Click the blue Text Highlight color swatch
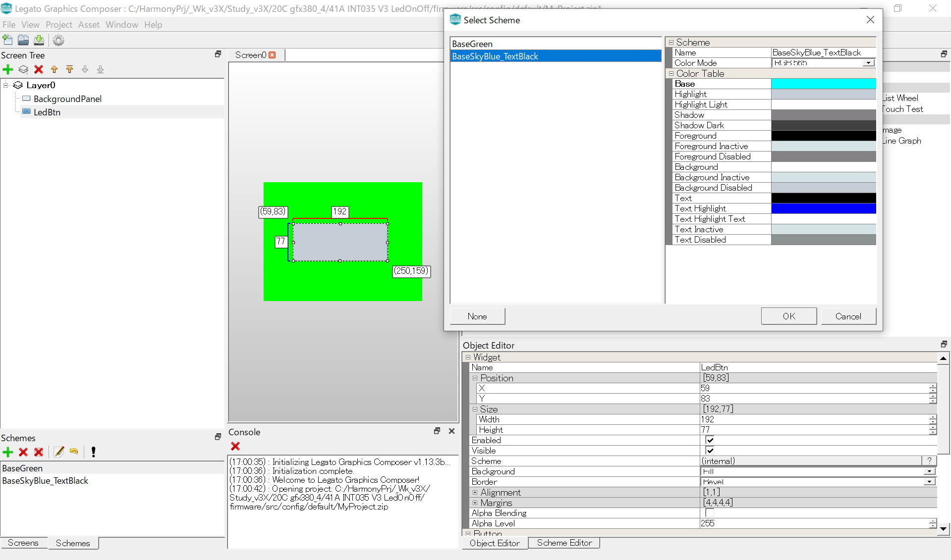The height and width of the screenshot is (560, 951). [823, 208]
